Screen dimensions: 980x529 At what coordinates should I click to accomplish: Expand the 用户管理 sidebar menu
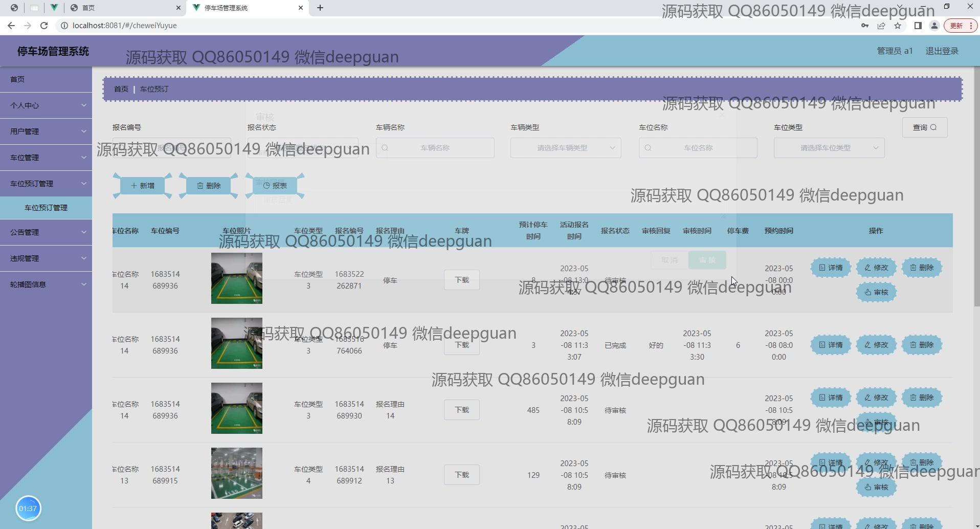coord(46,131)
